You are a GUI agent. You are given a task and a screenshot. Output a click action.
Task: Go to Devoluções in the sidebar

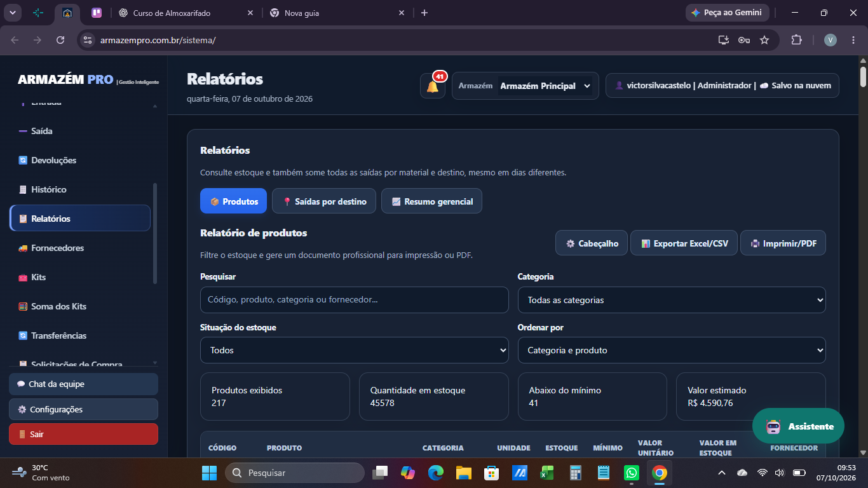(x=80, y=160)
